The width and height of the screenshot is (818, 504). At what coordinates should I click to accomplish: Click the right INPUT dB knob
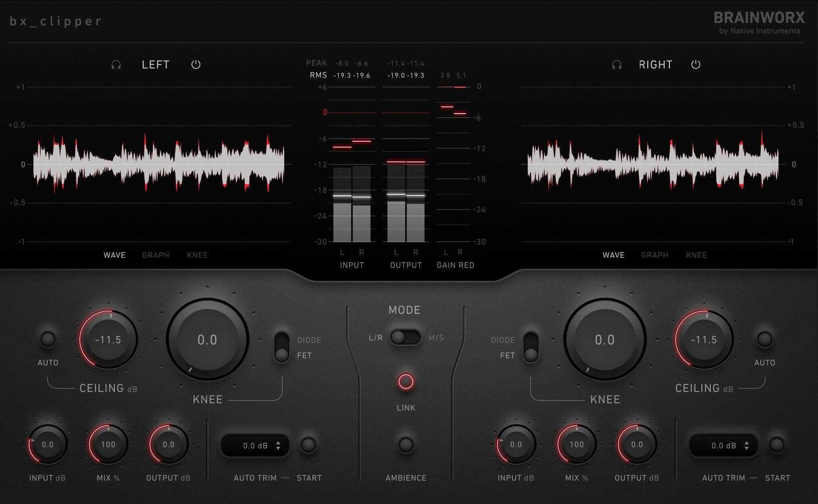point(516,444)
